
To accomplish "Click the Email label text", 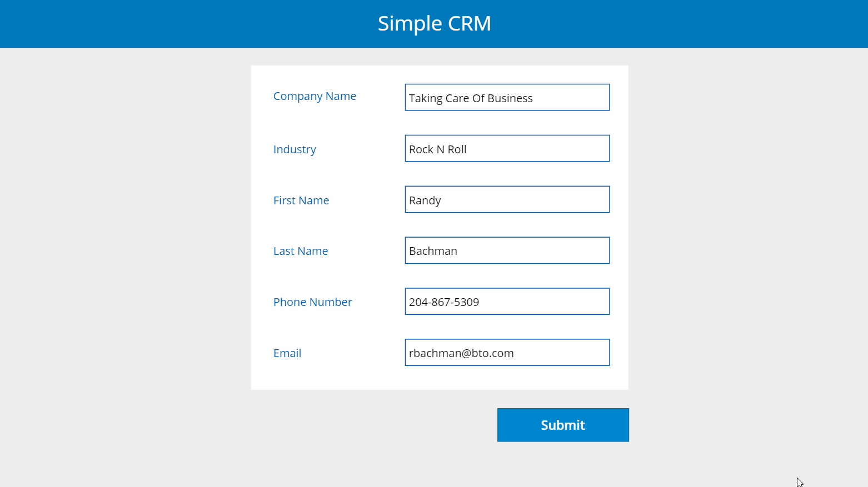I will coord(287,353).
